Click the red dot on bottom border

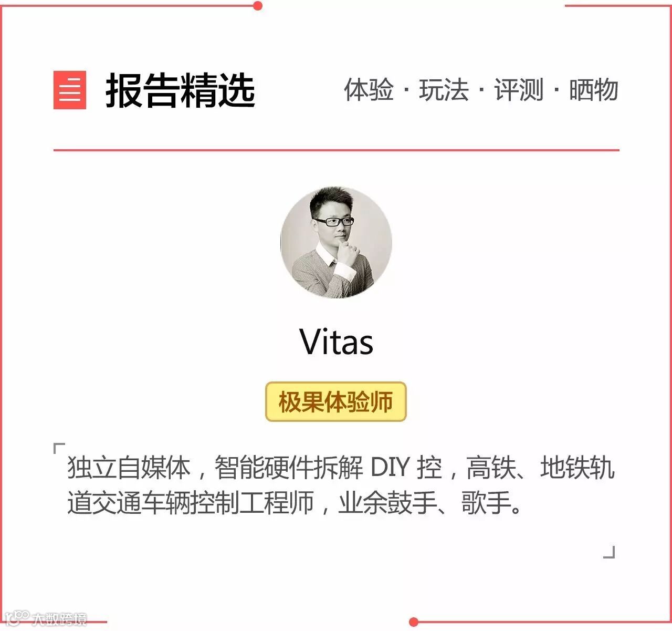tap(414, 623)
